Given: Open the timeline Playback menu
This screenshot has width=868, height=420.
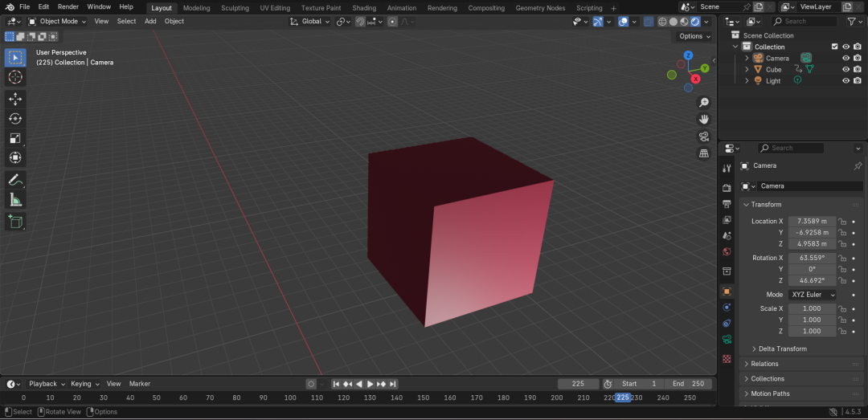Looking at the screenshot, I should (x=47, y=384).
